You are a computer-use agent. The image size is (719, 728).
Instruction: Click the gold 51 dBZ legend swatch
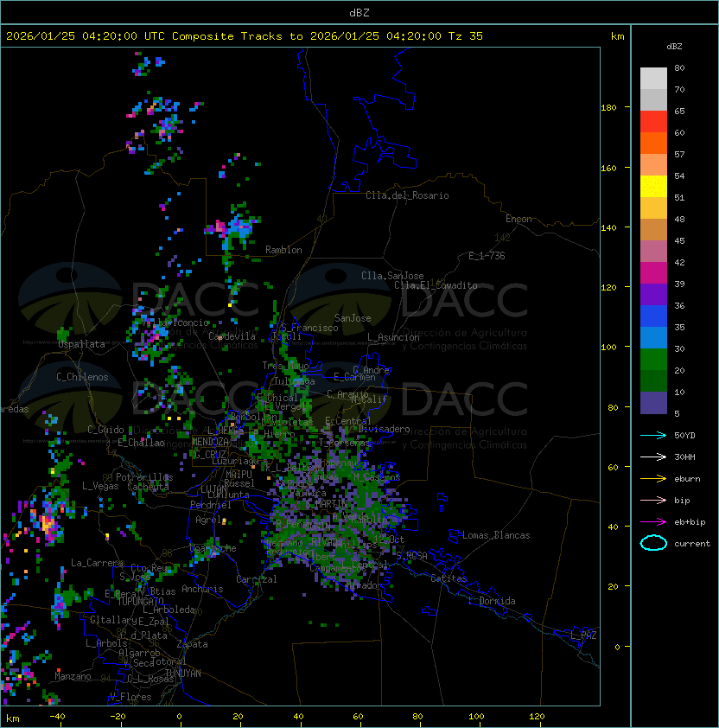click(653, 208)
